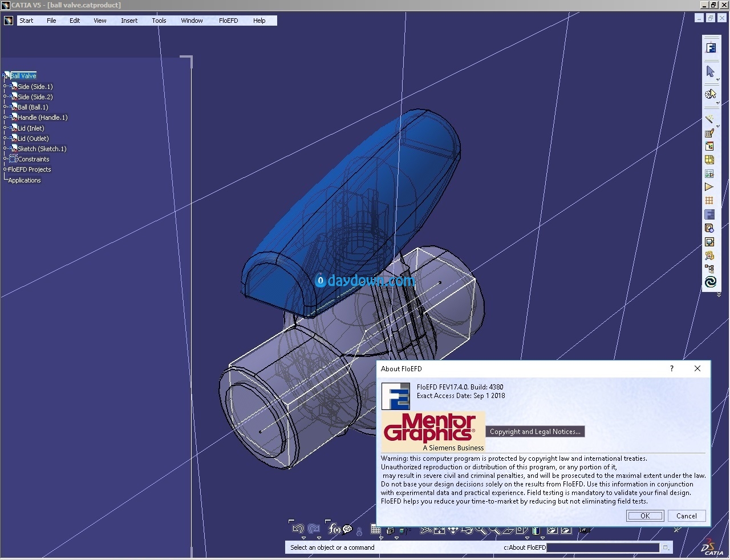730x560 pixels.
Task: Open Copyright and Legal Notices
Action: pyautogui.click(x=535, y=432)
